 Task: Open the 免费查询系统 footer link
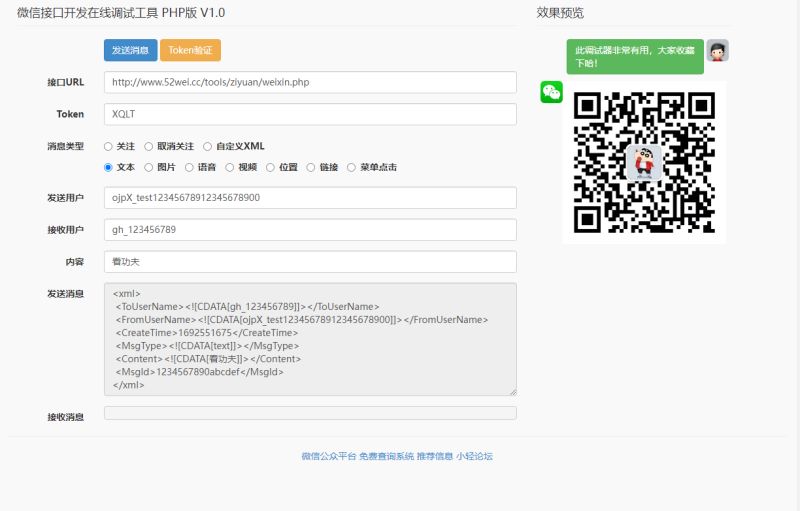[x=387, y=456]
